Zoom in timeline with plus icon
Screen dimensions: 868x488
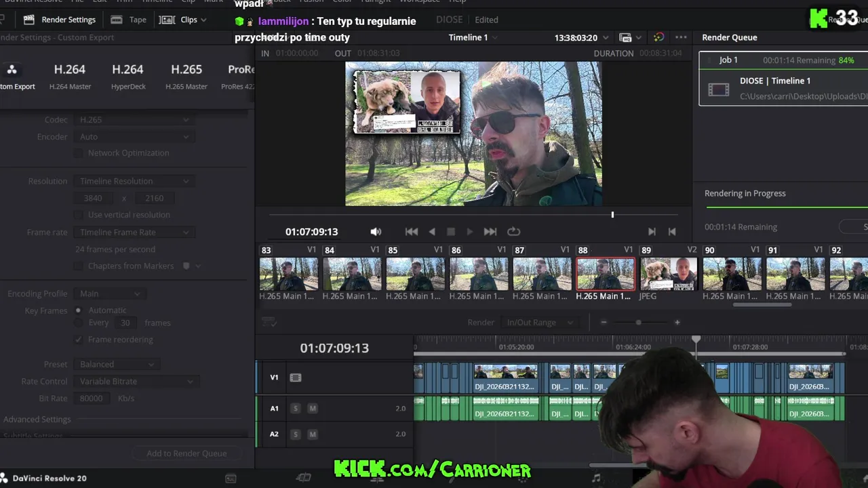(677, 323)
